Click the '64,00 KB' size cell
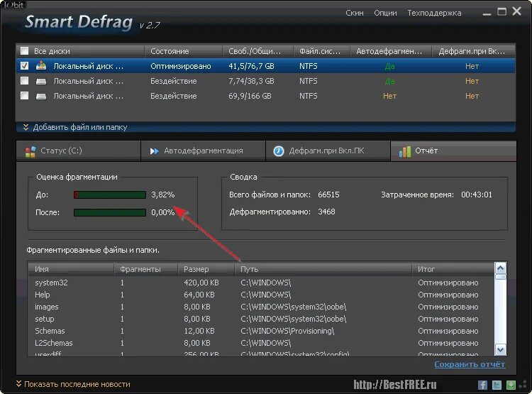The image size is (532, 394). click(199, 295)
